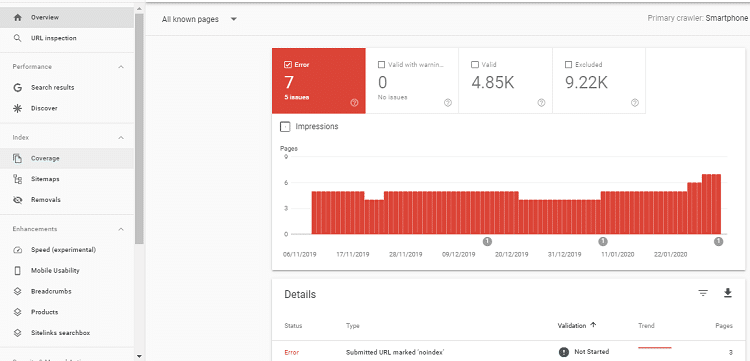Collapse the Enhancements section
Viewport: 750px width, 361px height.
click(121, 230)
